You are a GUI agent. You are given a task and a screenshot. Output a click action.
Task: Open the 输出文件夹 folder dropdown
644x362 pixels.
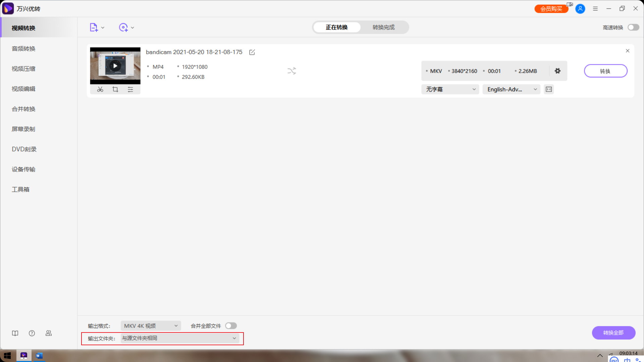point(179,338)
